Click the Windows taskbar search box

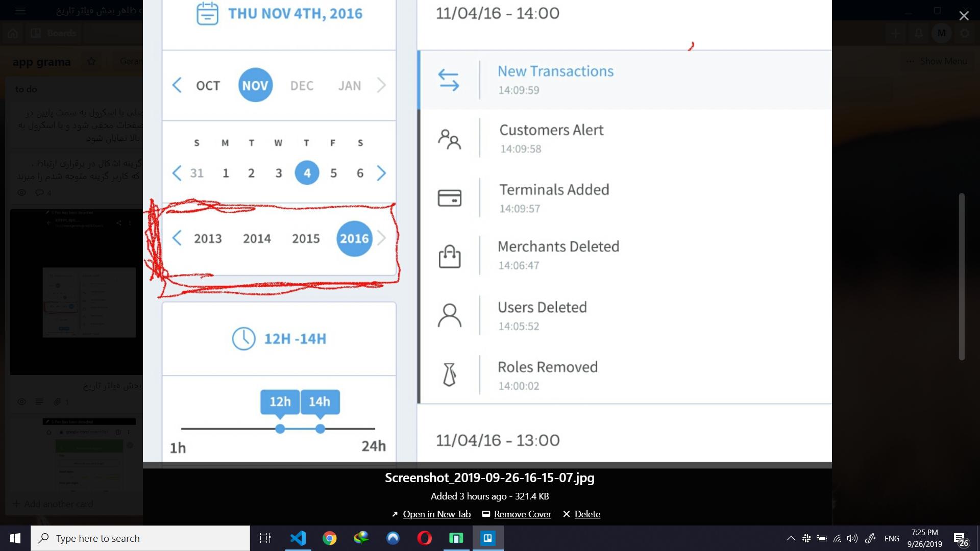coord(140,538)
